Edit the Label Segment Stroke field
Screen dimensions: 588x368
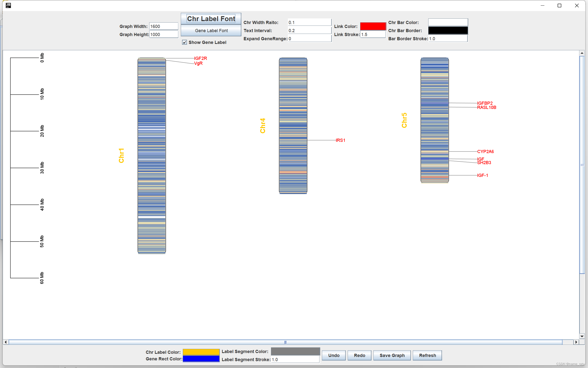pos(295,359)
